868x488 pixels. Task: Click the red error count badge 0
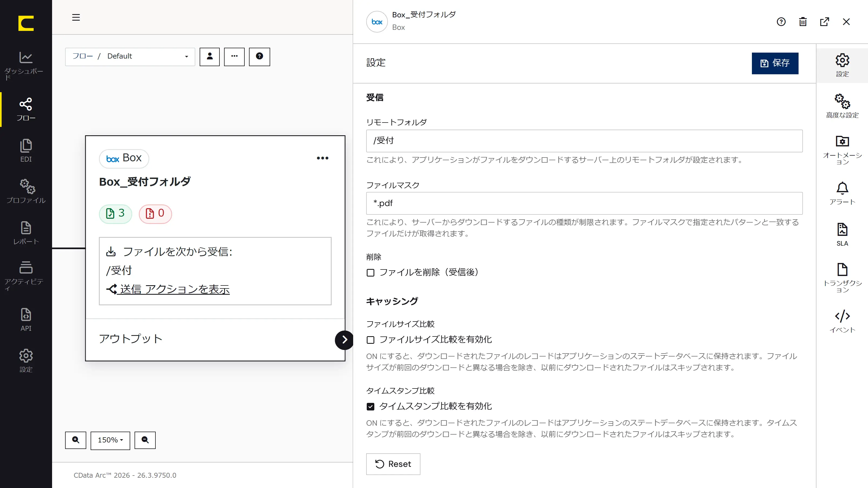click(x=155, y=214)
